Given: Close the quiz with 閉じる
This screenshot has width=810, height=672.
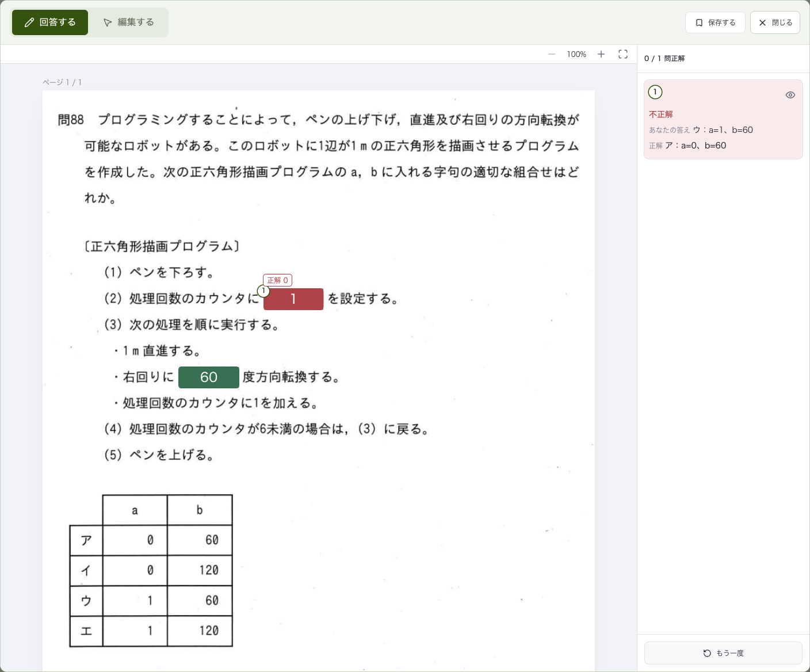Looking at the screenshot, I should 775,22.
